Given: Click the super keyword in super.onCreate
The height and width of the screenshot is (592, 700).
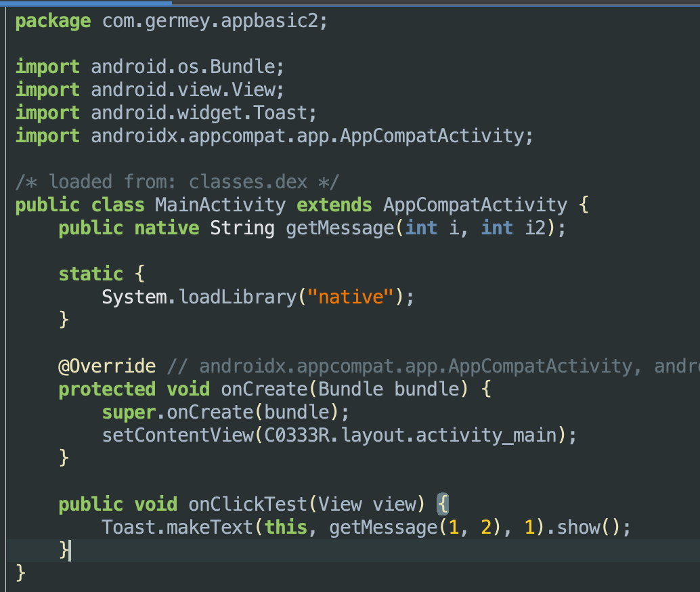Looking at the screenshot, I should coord(129,413).
